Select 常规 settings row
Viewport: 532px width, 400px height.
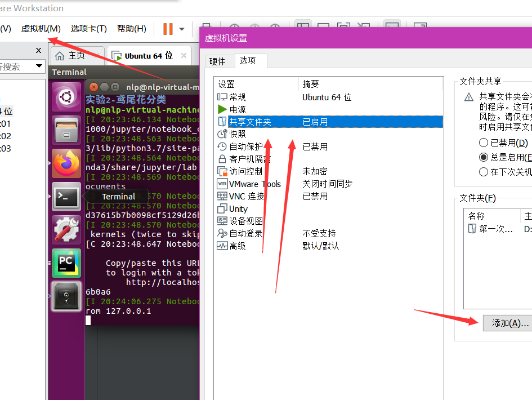(328, 97)
